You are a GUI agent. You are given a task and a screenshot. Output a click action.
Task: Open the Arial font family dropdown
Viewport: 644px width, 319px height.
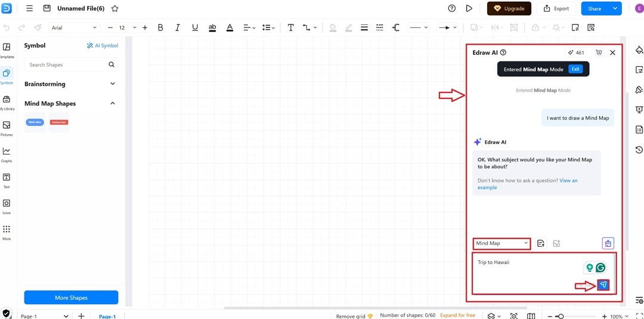click(74, 27)
